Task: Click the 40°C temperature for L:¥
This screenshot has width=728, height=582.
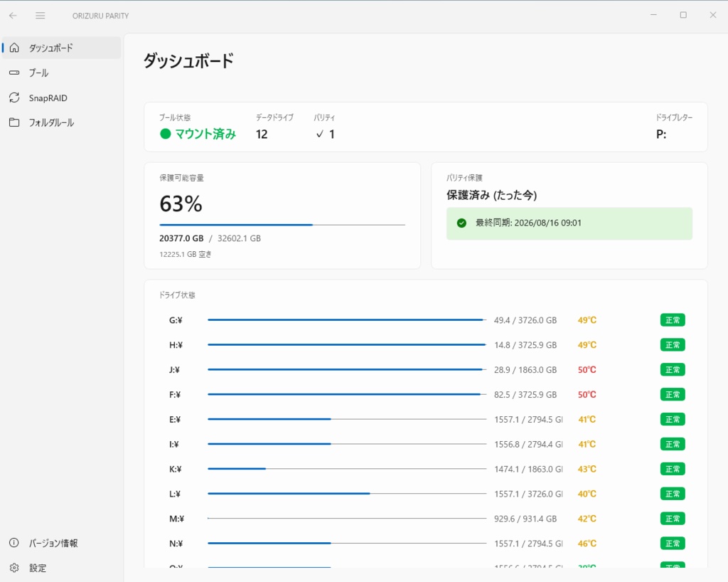Action: (587, 494)
